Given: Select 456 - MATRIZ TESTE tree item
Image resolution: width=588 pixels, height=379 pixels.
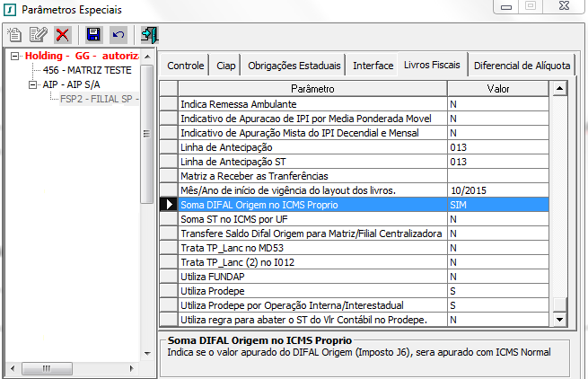Looking at the screenshot, I should click(x=87, y=70).
